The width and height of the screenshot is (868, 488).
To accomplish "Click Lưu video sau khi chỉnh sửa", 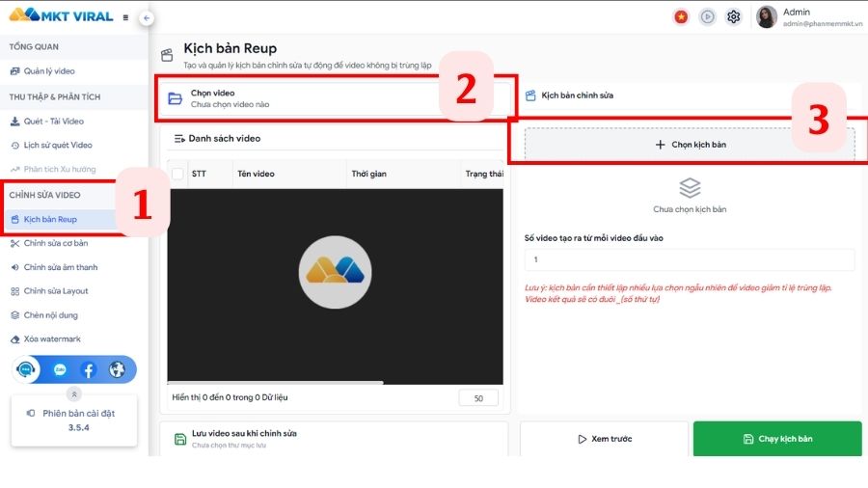I will coord(334,439).
